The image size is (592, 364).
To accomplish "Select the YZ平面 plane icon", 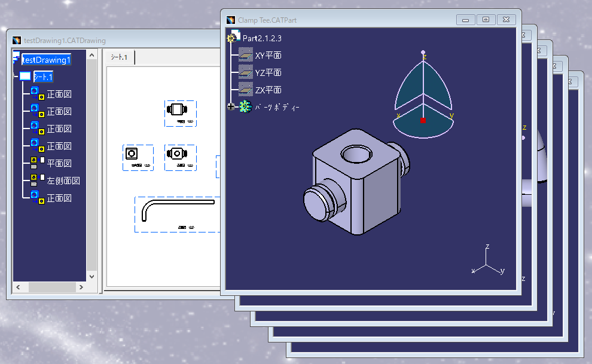I will [245, 72].
